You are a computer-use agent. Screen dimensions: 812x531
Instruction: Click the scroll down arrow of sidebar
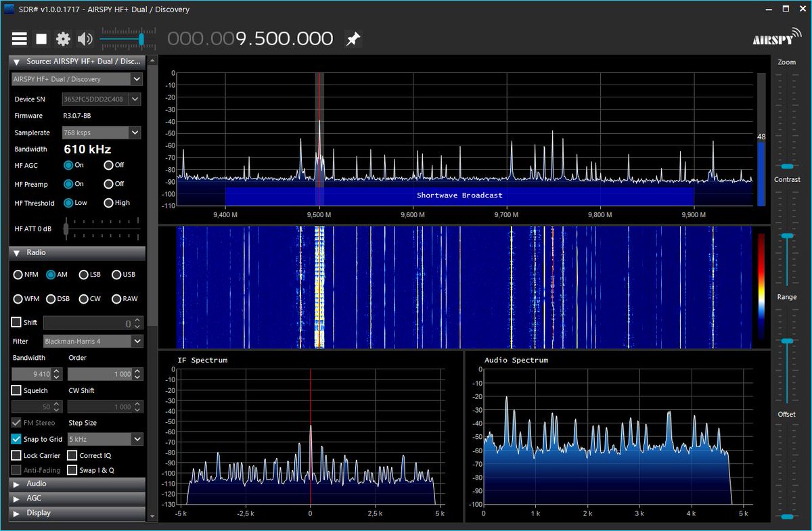click(152, 517)
